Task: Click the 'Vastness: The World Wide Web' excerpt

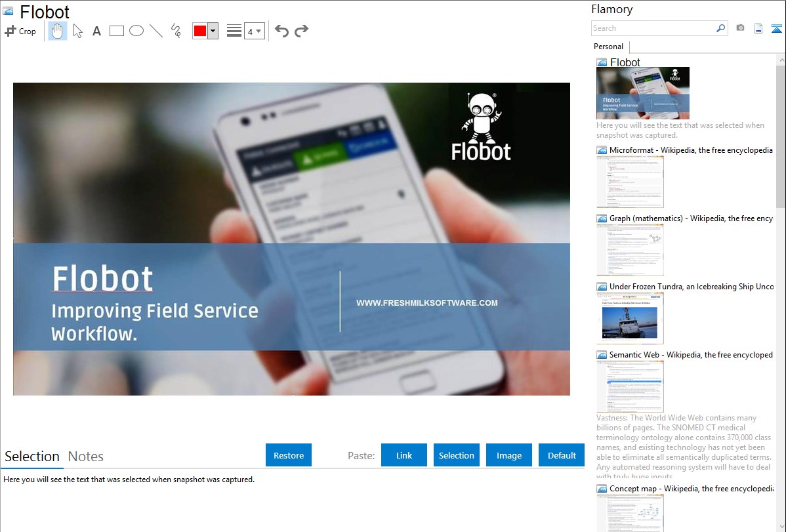Action: tap(684, 447)
